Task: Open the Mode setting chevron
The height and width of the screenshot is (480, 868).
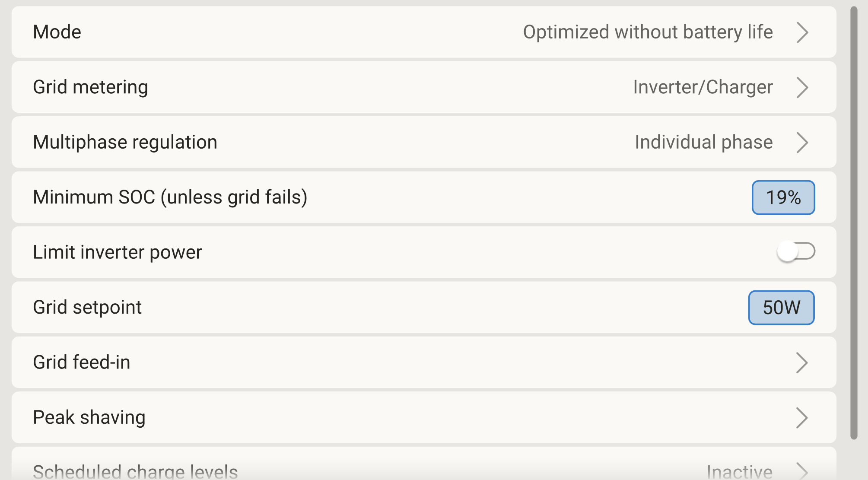Action: (802, 32)
